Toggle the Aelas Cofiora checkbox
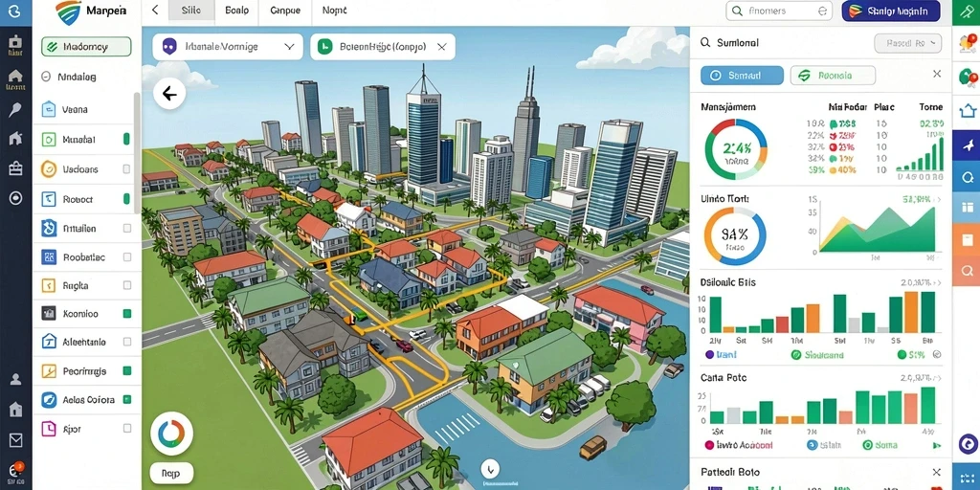 point(127,399)
